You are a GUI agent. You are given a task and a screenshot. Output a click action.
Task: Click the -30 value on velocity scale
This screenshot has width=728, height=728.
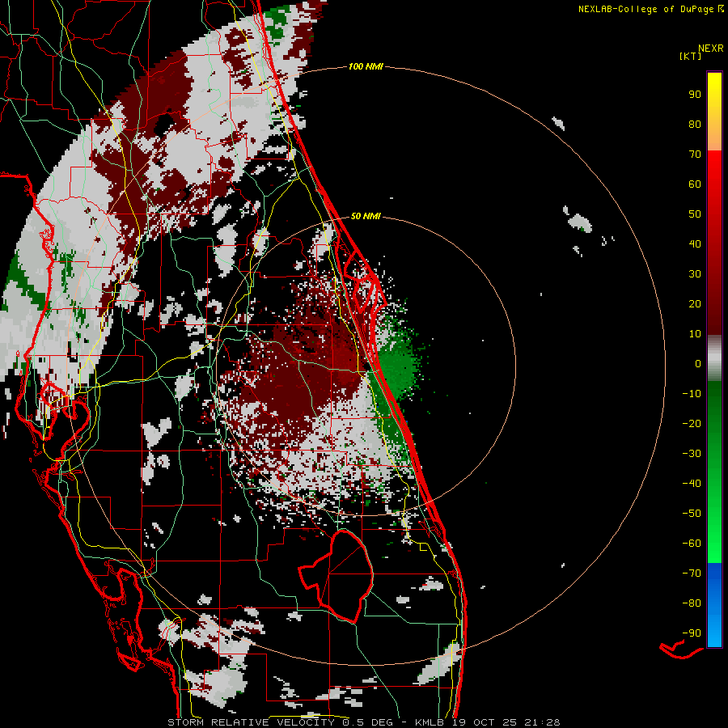[x=692, y=454]
